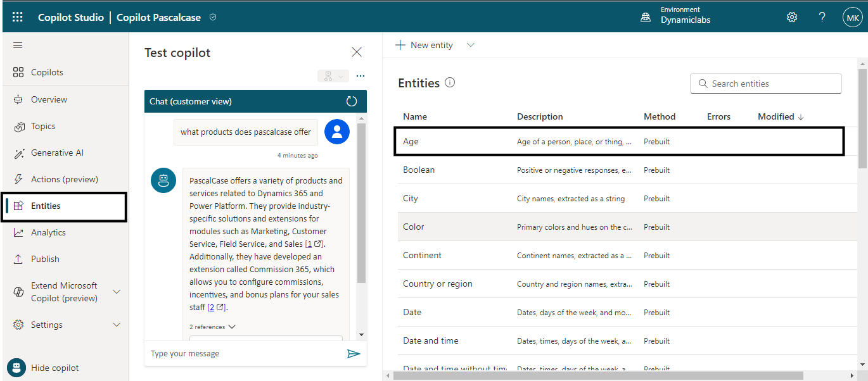Open the Analytics navigation item
This screenshot has height=381, width=868.
[48, 232]
